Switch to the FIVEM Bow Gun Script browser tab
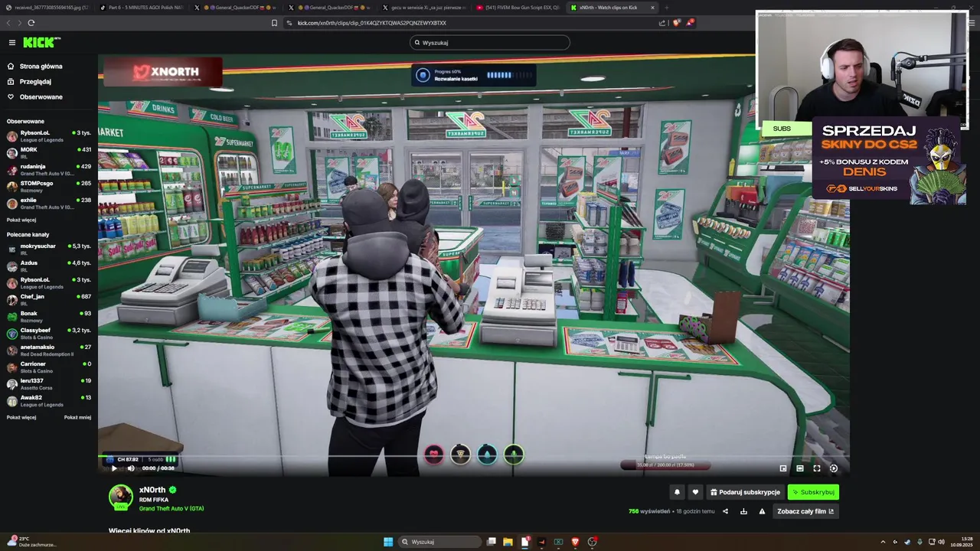 coord(518,8)
